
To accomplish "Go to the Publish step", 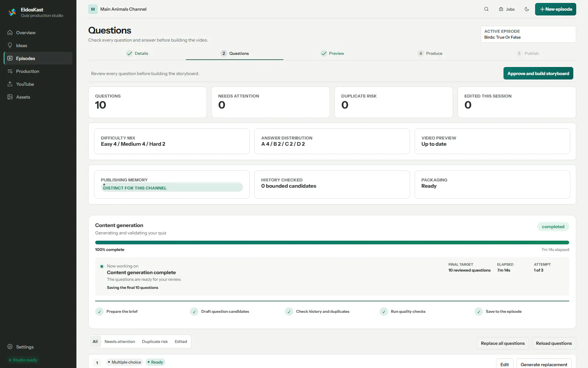I will (527, 53).
